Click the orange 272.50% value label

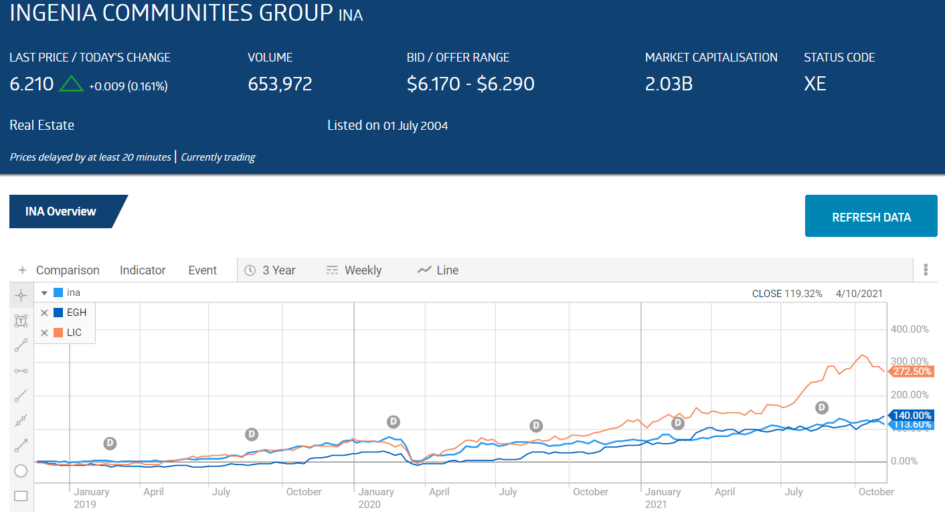(911, 372)
